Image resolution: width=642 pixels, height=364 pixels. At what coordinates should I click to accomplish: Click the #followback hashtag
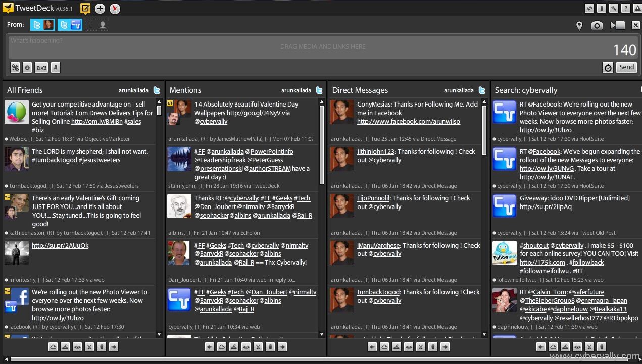tap(586, 263)
